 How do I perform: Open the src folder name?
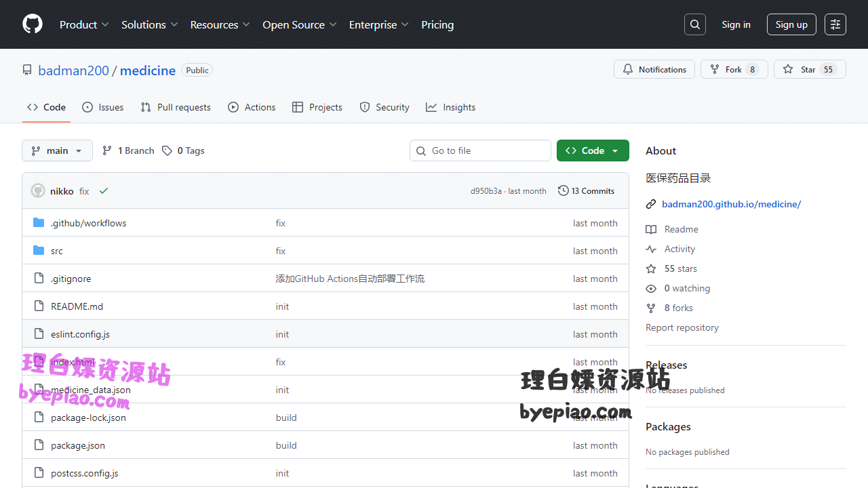pos(57,251)
